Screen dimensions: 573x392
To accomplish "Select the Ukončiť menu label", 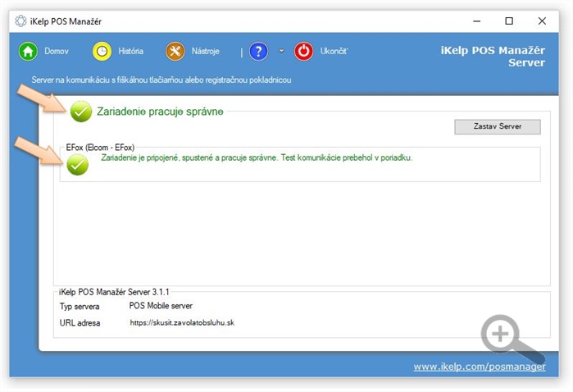I will click(334, 51).
